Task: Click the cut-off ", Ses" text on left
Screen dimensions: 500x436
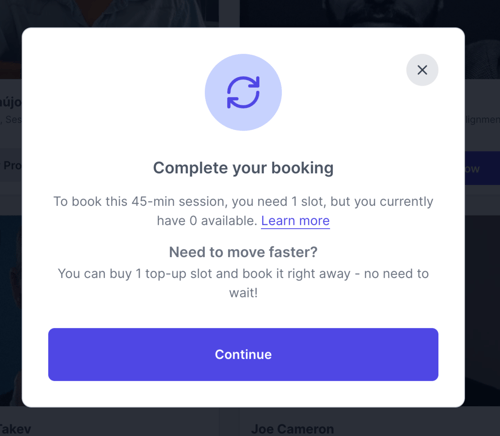Action: point(11,119)
